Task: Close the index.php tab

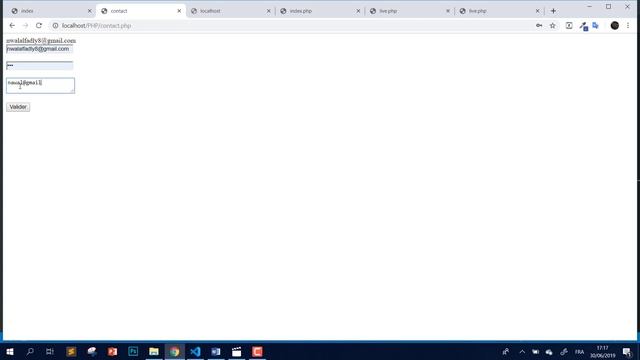Action: tap(358, 11)
